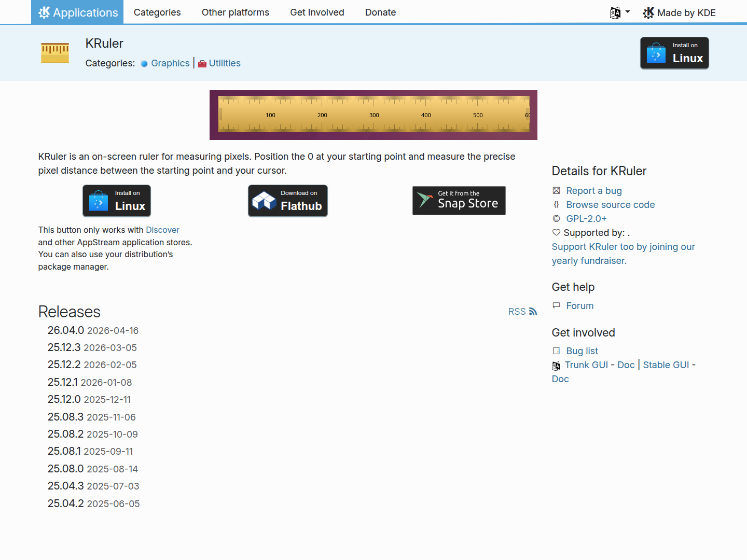Open the Doc link after Stable GUI
This screenshot has width=747, height=560.
(x=560, y=379)
